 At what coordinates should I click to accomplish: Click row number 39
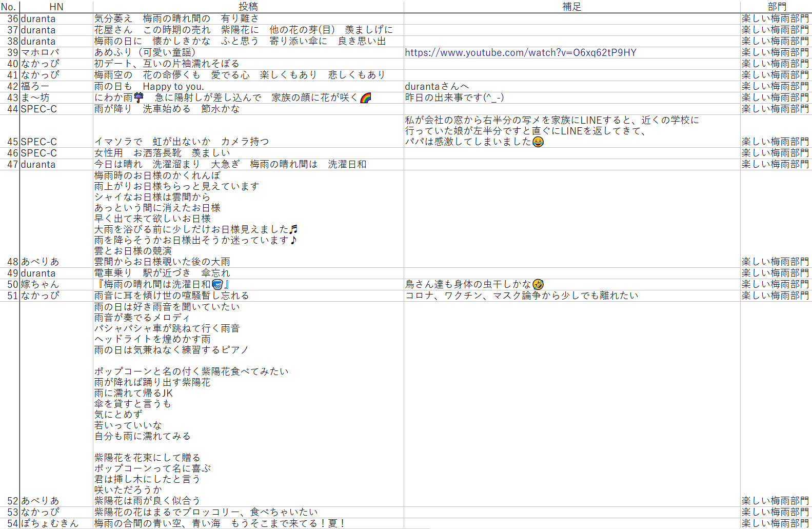coord(12,52)
